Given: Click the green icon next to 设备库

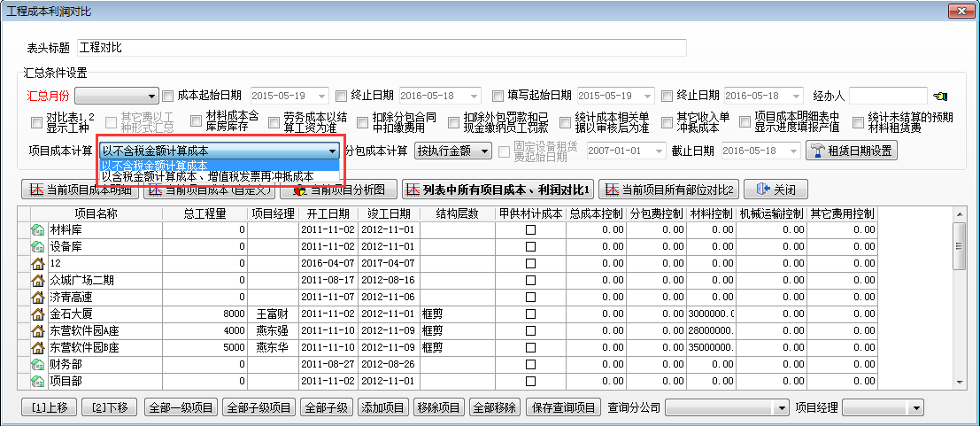Looking at the screenshot, I should point(38,247).
